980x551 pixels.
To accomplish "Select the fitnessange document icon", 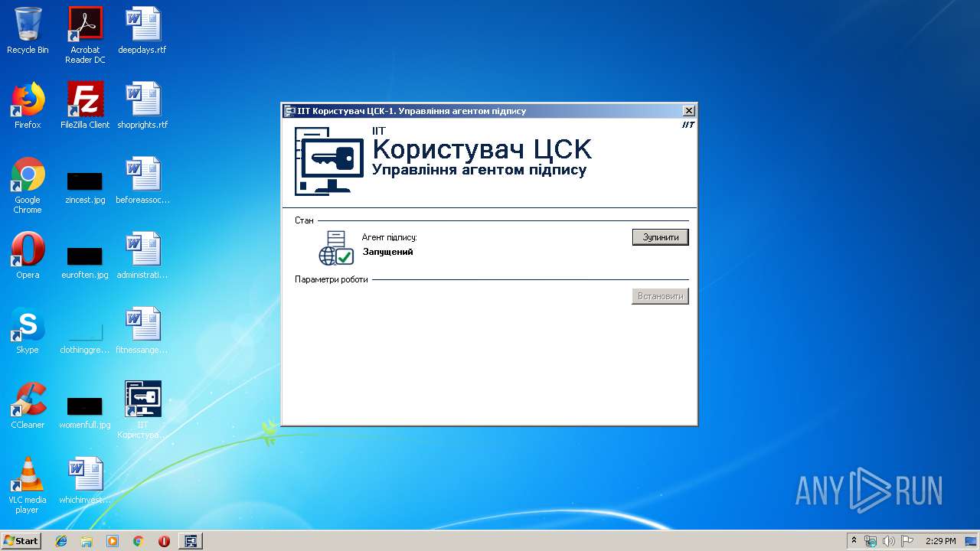I will click(142, 331).
